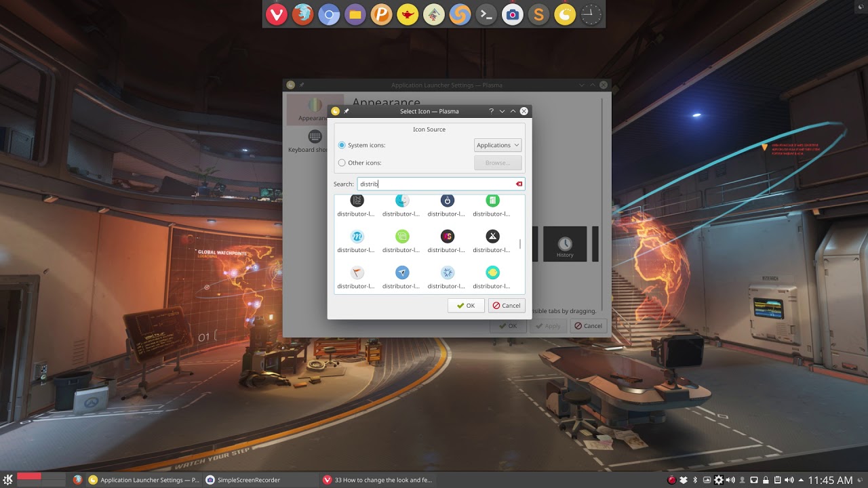Screen dimensions: 868x488
Task: Launch Vivaldi browser from the top dock
Action: (276, 14)
